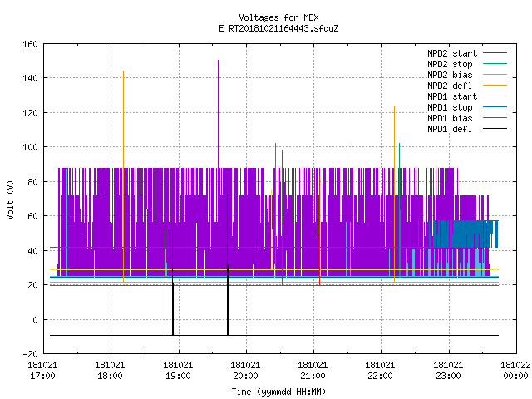Click the red NPD1 bias legend line

click(495, 118)
